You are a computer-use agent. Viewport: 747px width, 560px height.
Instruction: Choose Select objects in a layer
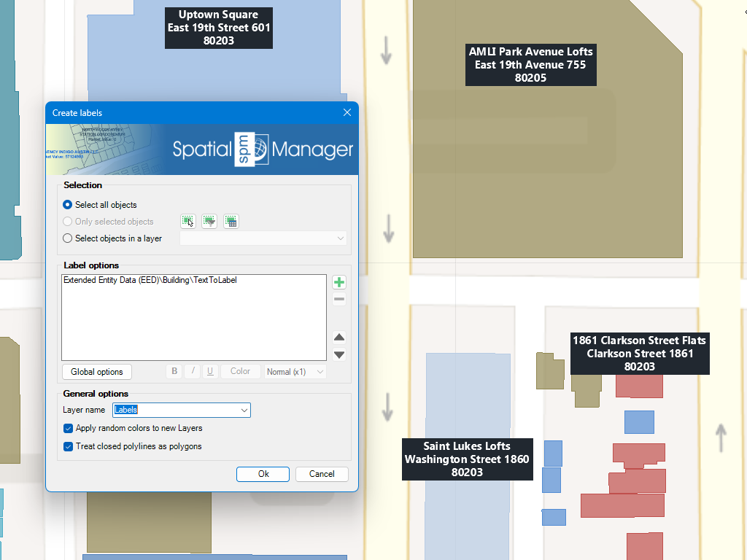[112, 238]
